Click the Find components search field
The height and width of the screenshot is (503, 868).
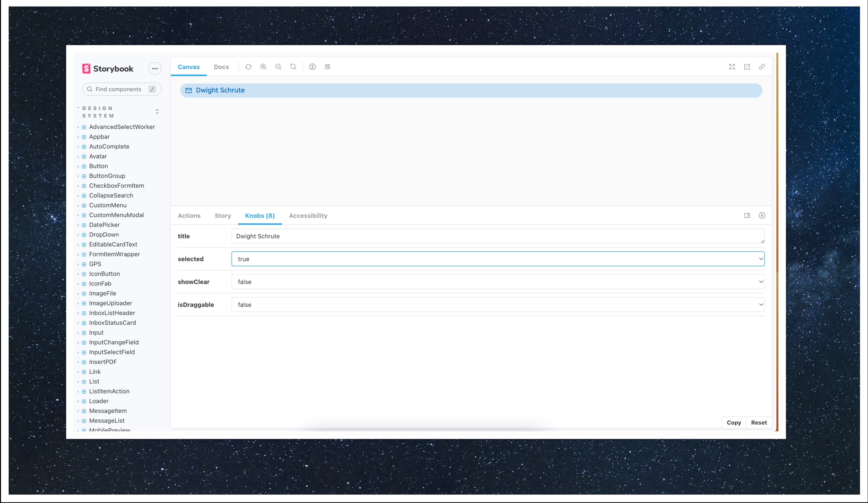[x=122, y=89]
